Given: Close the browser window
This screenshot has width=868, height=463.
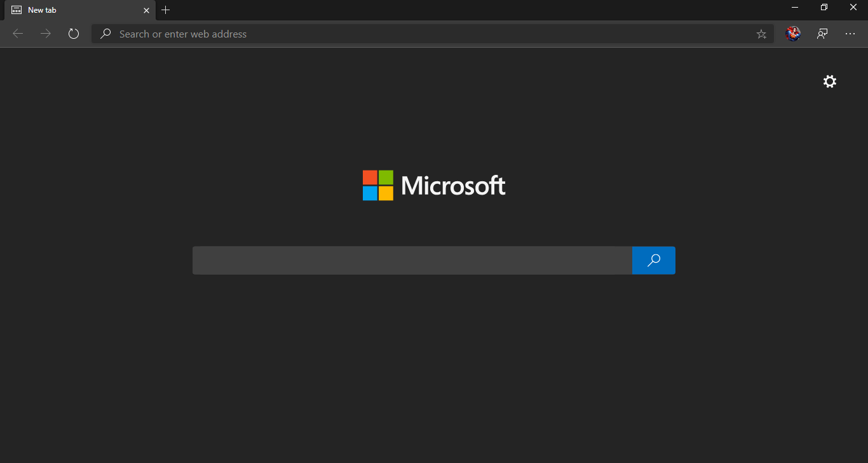Looking at the screenshot, I should pyautogui.click(x=853, y=8).
